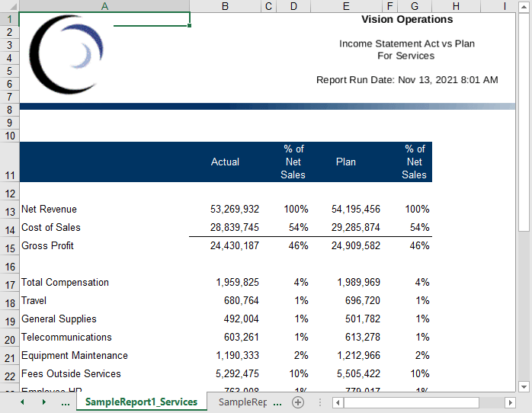Select column B header
This screenshot has height=413, width=532.
point(225,6)
